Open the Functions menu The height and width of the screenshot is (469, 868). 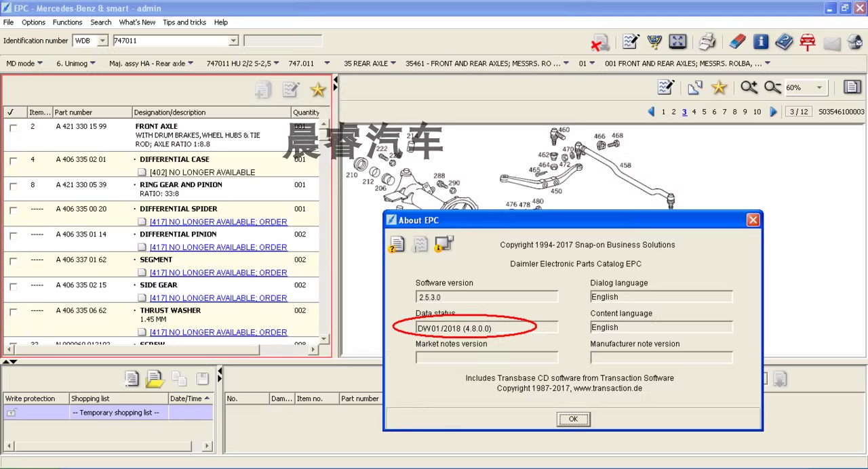point(67,22)
